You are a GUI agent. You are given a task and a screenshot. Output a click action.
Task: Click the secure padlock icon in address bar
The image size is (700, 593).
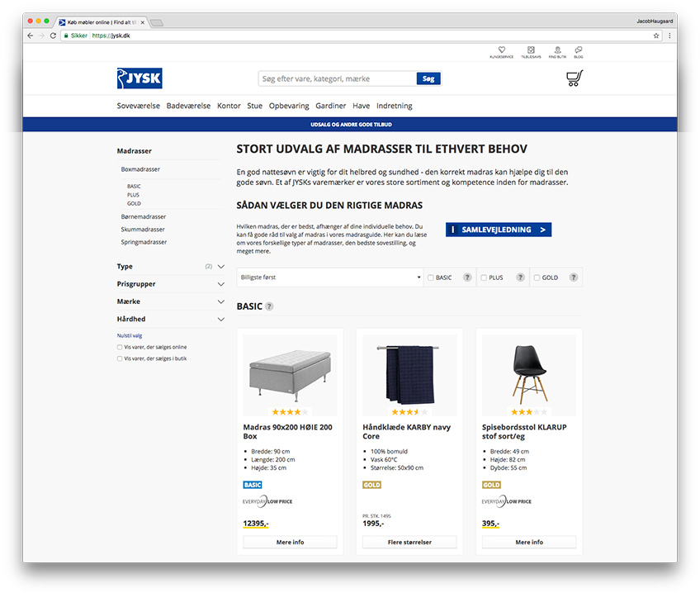66,36
